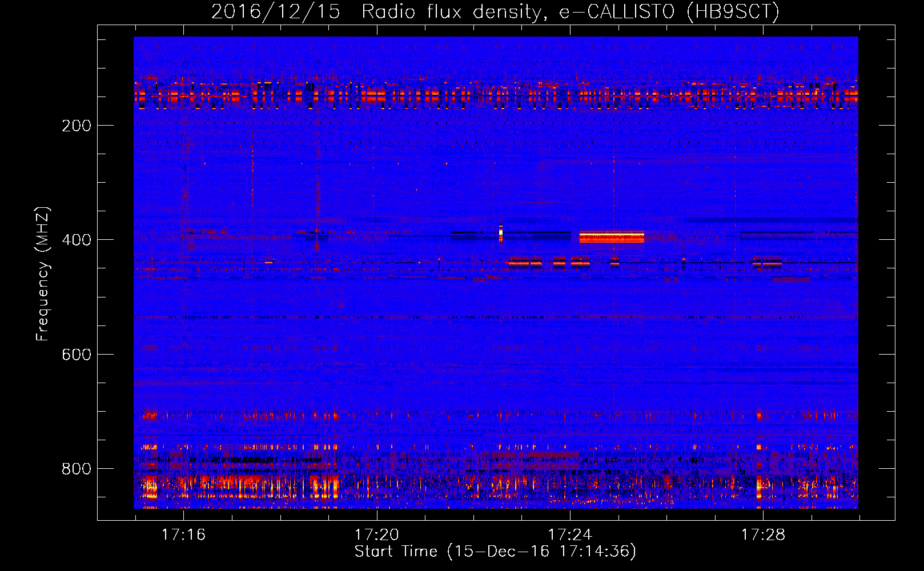This screenshot has width=924, height=571.
Task: Click the 17:20 time tick label
Action: [x=377, y=534]
